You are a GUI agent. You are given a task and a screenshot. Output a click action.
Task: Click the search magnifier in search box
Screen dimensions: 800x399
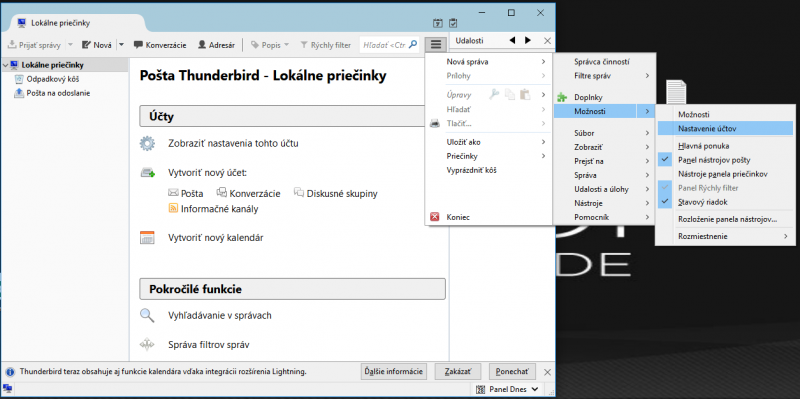413,44
